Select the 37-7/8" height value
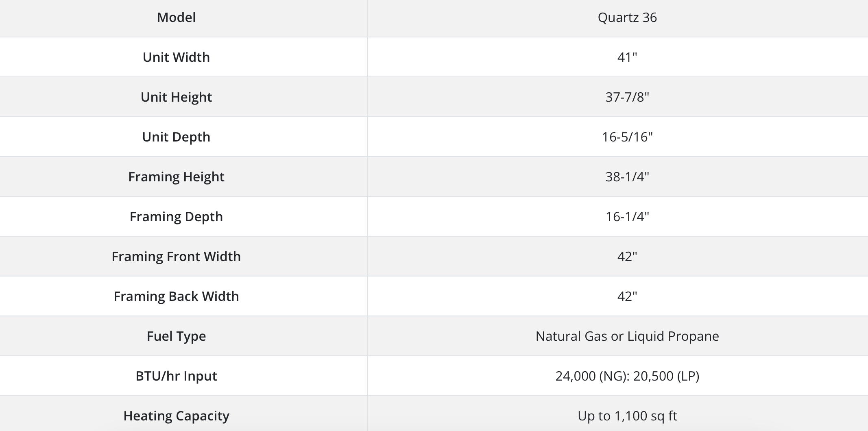868x431 pixels. [627, 97]
